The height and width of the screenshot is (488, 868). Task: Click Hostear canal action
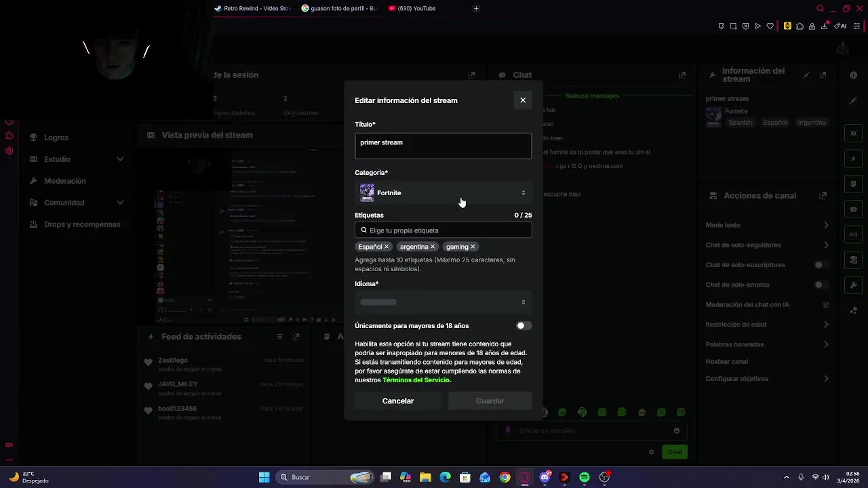726,362
